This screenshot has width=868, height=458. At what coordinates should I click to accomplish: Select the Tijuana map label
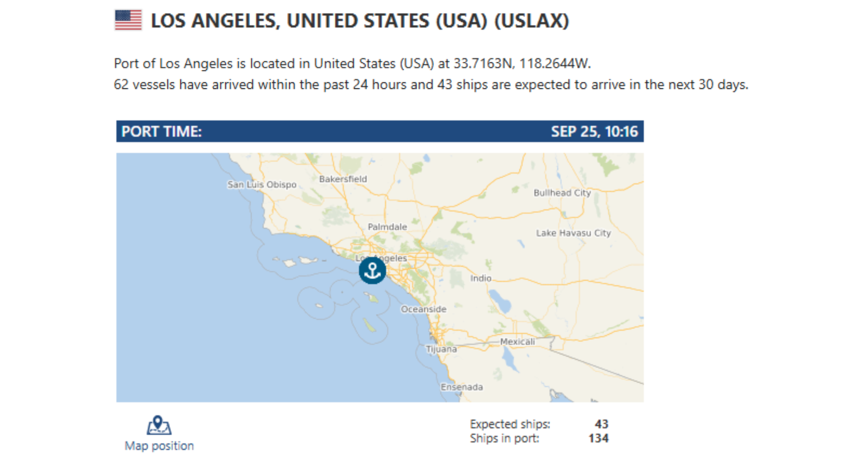point(441,349)
